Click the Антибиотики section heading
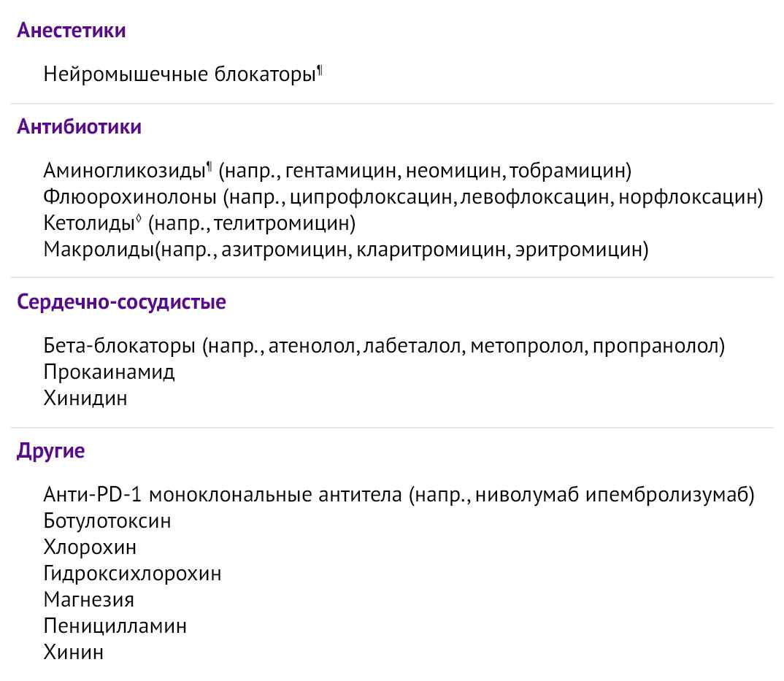The width and height of the screenshot is (784, 681). [79, 127]
